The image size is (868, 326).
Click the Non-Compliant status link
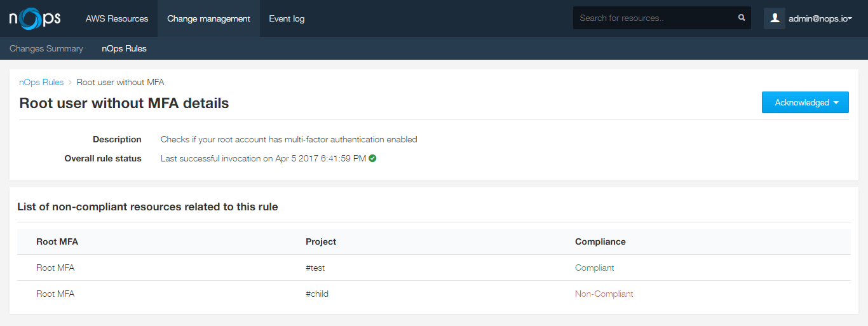(604, 294)
